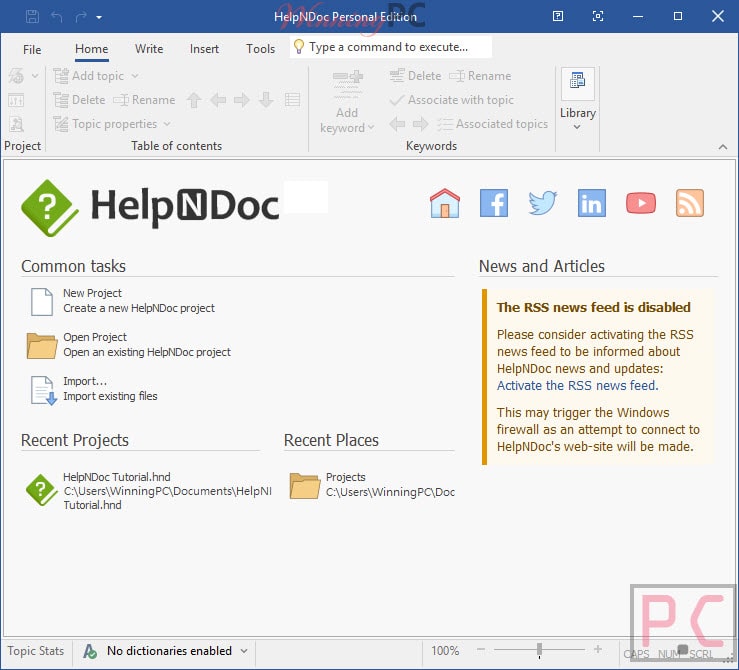The image size is (739, 670).
Task: Click Activate the RSS news feed link
Action: 577,385
